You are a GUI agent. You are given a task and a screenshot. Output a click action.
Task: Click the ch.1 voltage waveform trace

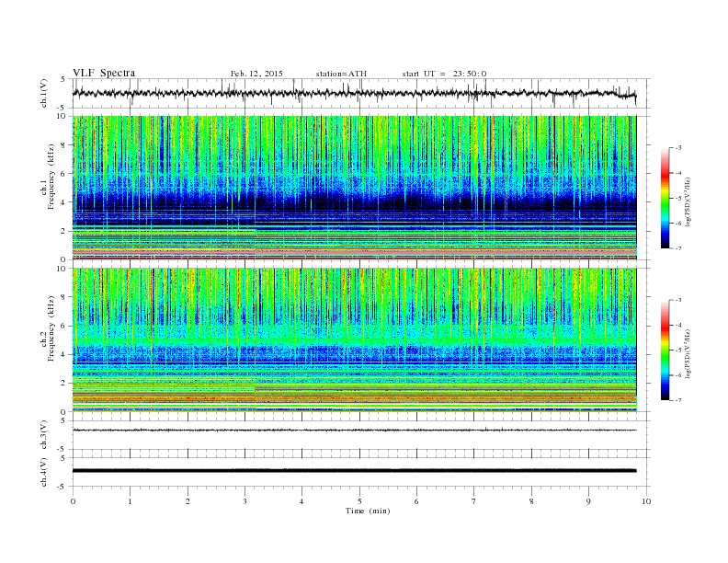[x=355, y=93]
